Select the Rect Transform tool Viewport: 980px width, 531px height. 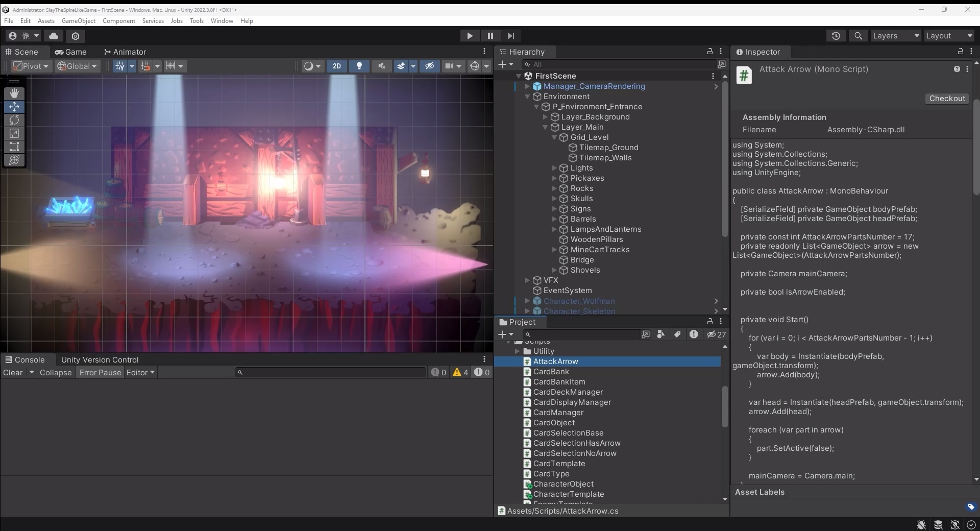14,147
